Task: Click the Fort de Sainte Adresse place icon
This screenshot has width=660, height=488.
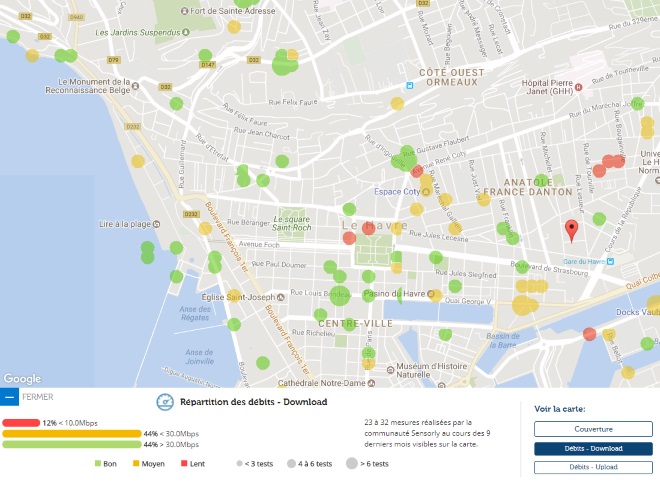Action: [184, 11]
